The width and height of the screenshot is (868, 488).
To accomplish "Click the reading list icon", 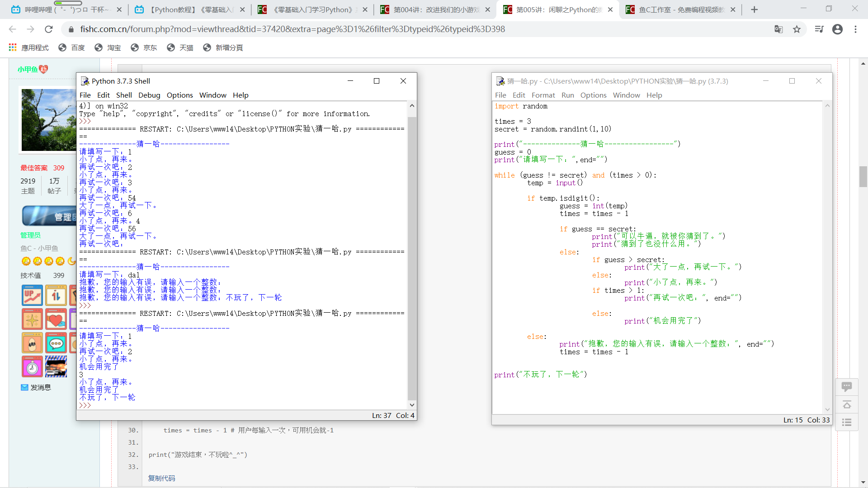I will [819, 29].
